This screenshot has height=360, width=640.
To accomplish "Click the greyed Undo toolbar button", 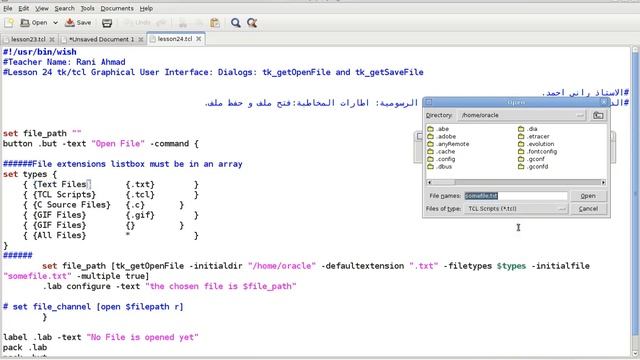I will click(x=138, y=23).
